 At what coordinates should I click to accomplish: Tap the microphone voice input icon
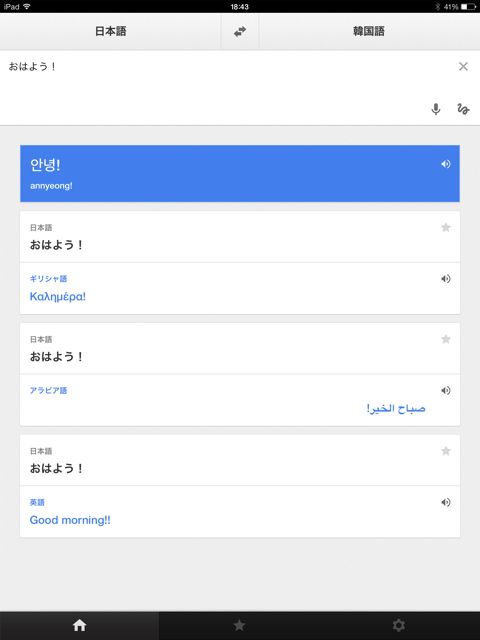436,109
